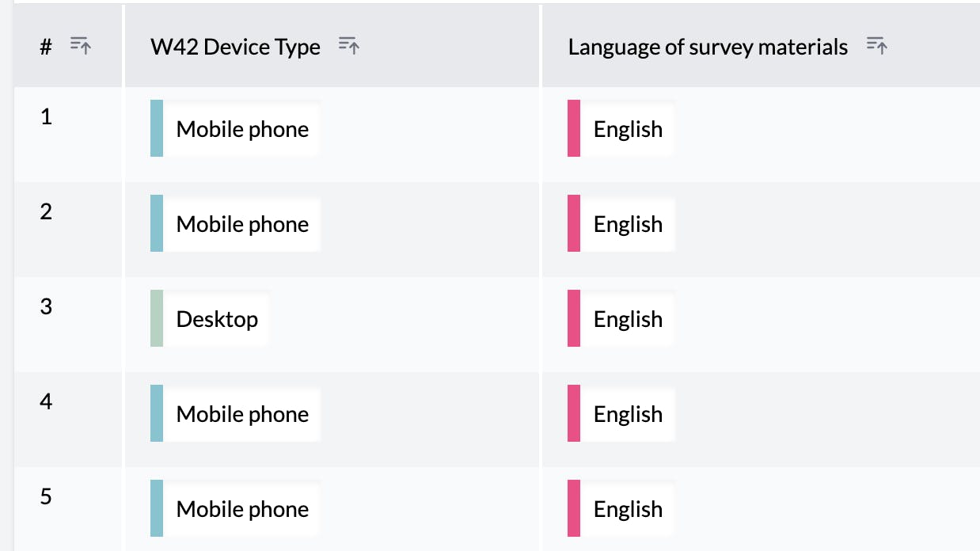Click the sort icon on W42 Device Type header
This screenshot has width=980, height=551.
point(349,45)
